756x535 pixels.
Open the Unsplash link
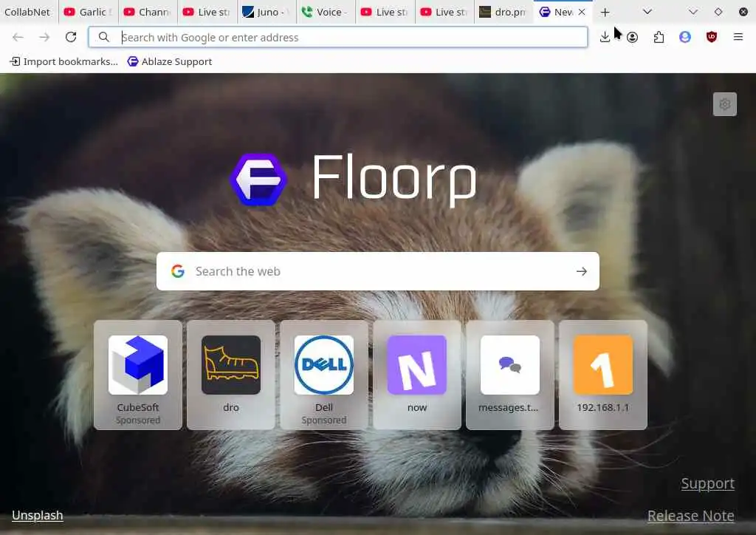click(x=38, y=515)
